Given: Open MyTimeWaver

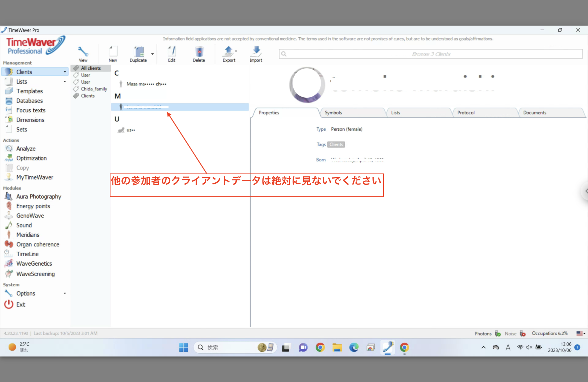Looking at the screenshot, I should coord(34,177).
